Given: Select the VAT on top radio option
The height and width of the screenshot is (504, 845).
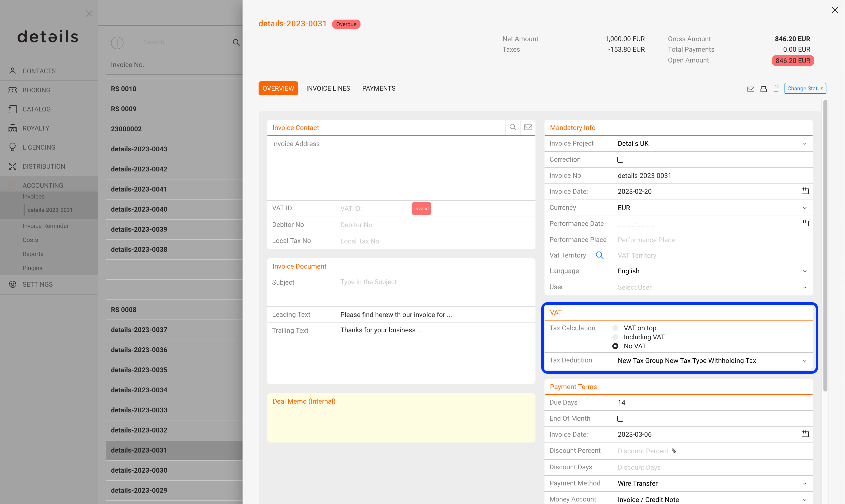Looking at the screenshot, I should pos(615,328).
